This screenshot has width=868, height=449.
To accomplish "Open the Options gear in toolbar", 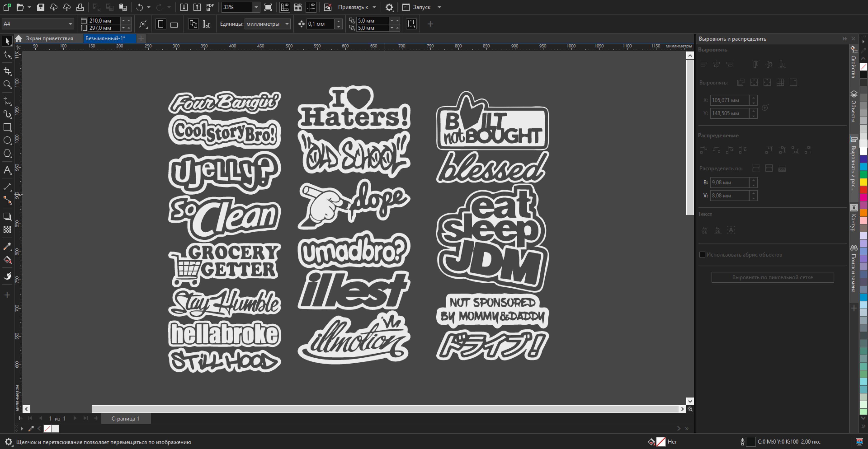I will click(389, 7).
